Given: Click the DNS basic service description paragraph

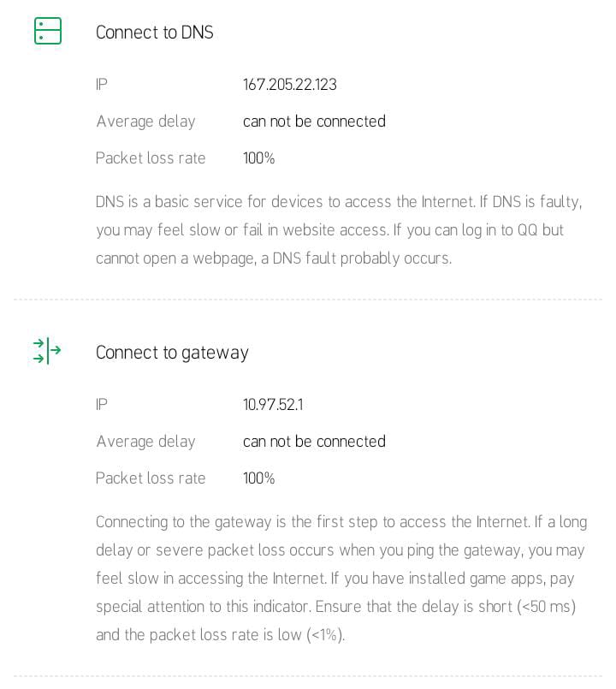Looking at the screenshot, I should click(x=339, y=230).
